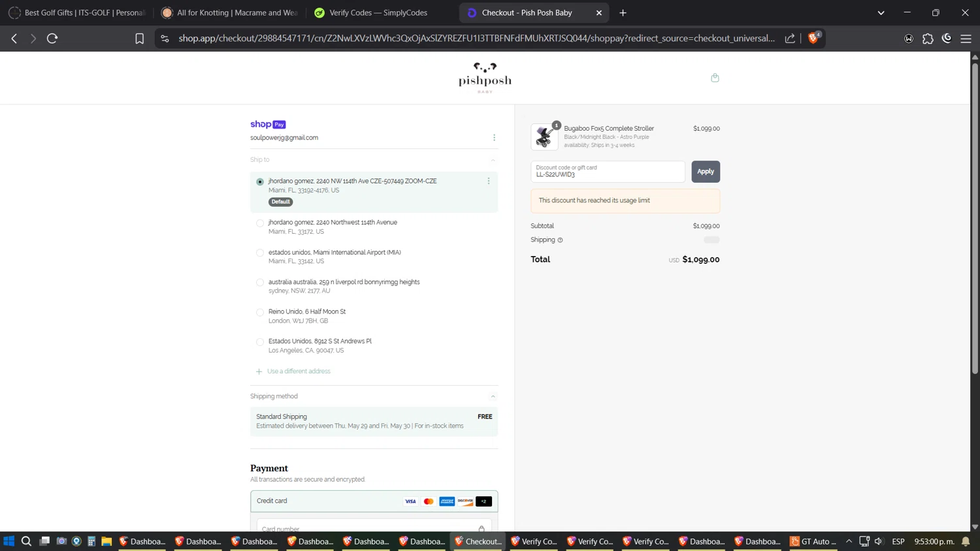This screenshot has width=980, height=551.
Task: Click the share page icon
Action: pyautogui.click(x=790, y=39)
